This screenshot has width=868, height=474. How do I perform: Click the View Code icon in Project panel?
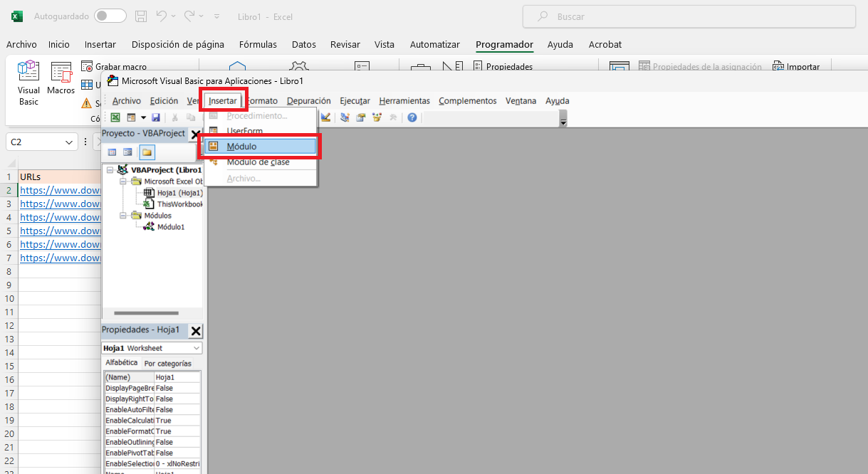[112, 152]
